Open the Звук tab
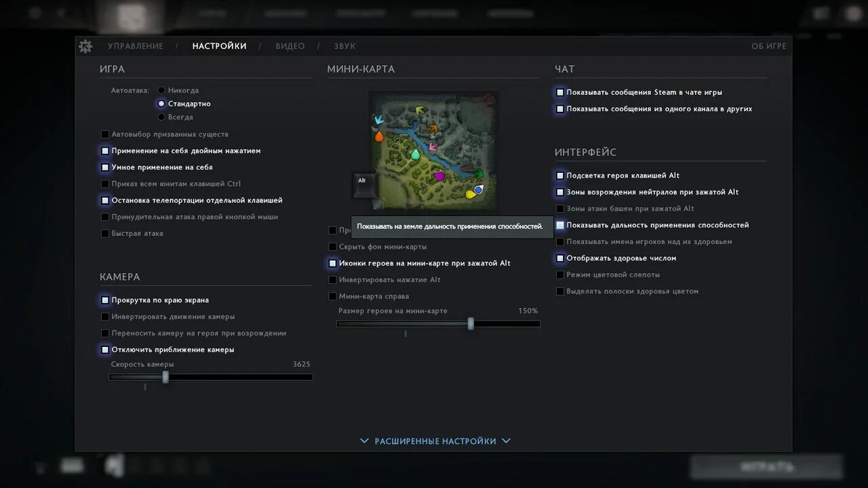 [344, 46]
